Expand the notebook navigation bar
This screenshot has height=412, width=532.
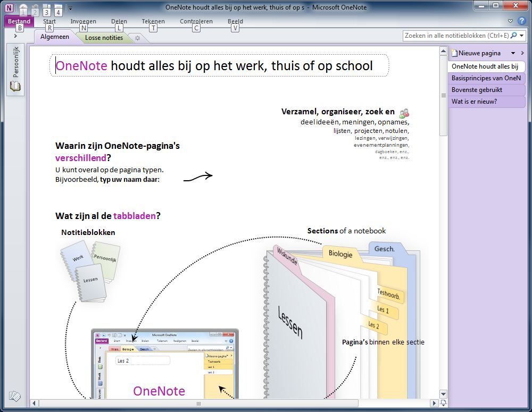tap(15, 36)
